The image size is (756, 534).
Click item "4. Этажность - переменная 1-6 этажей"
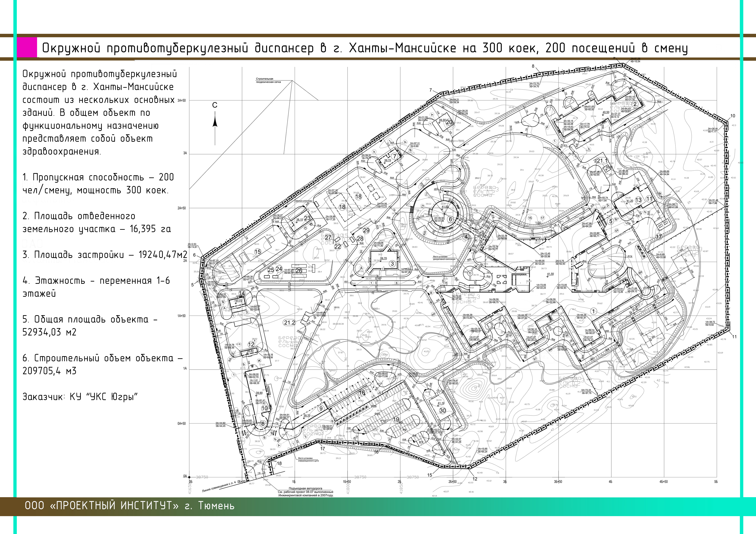coord(96,287)
